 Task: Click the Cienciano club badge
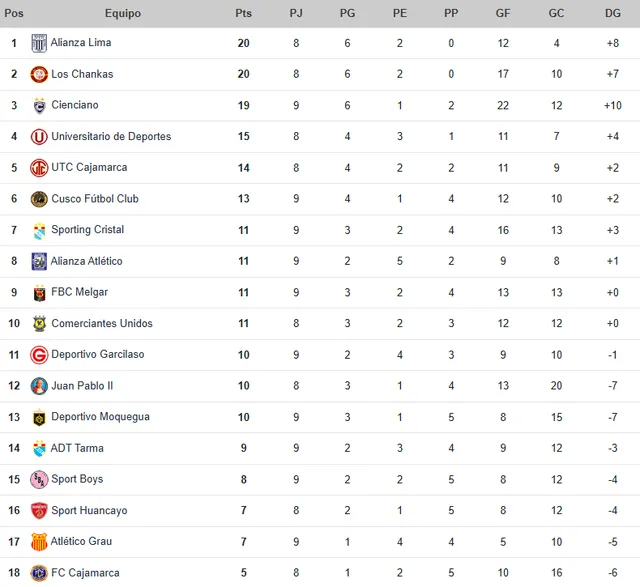click(x=39, y=105)
